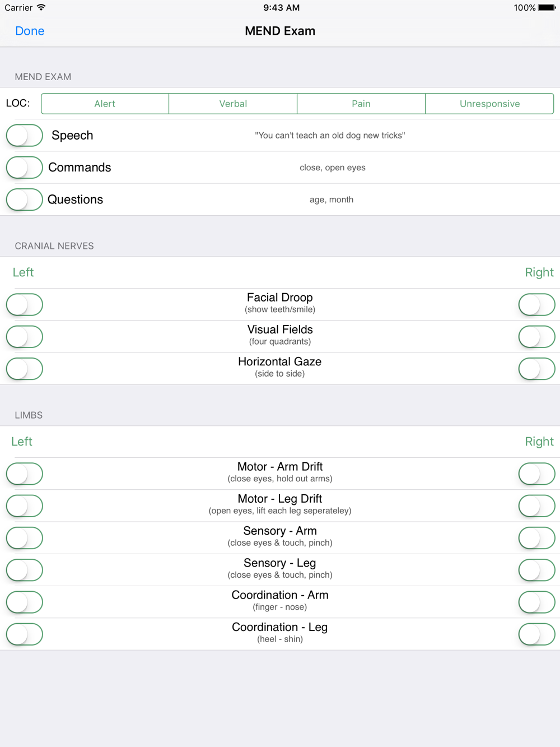Image resolution: width=560 pixels, height=747 pixels.
Task: Tap the battery icon in status bar
Action: tap(547, 8)
